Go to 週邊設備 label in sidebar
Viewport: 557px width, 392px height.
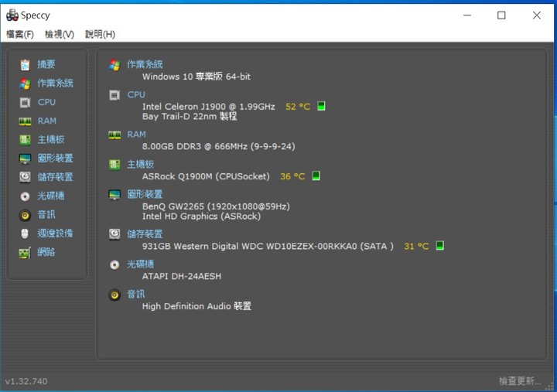pyautogui.click(x=56, y=233)
